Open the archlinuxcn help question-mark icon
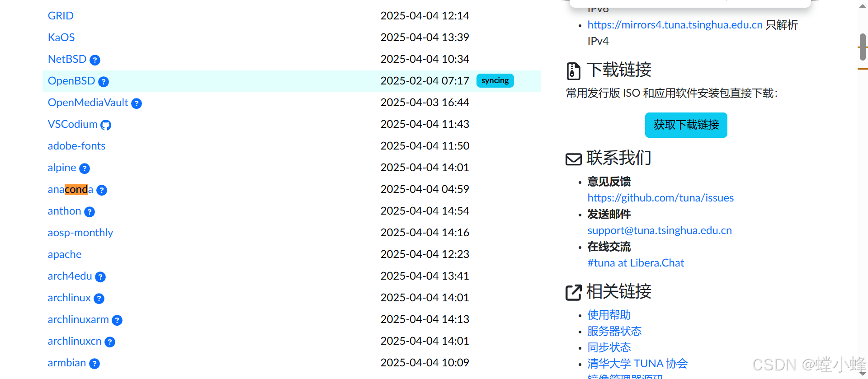 [110, 342]
